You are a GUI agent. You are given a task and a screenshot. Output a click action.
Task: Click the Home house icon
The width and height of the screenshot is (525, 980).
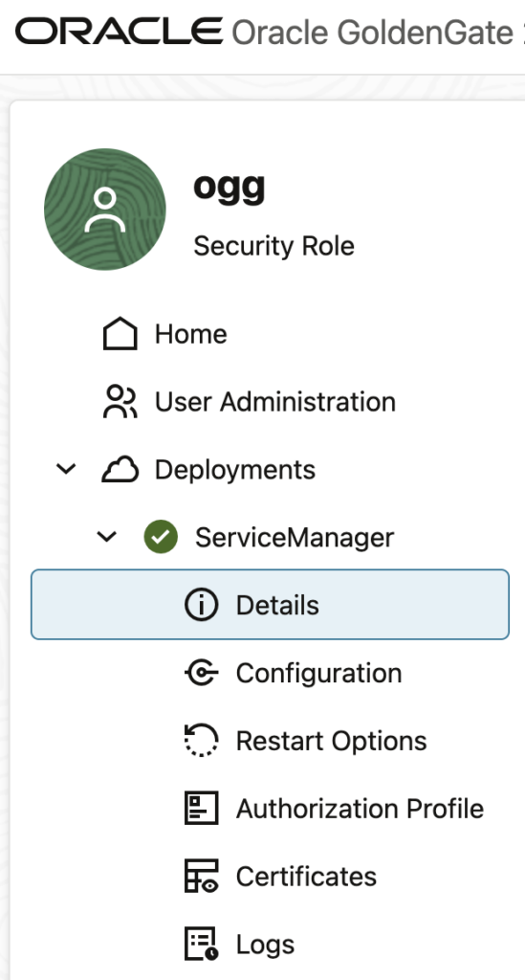pyautogui.click(x=120, y=334)
